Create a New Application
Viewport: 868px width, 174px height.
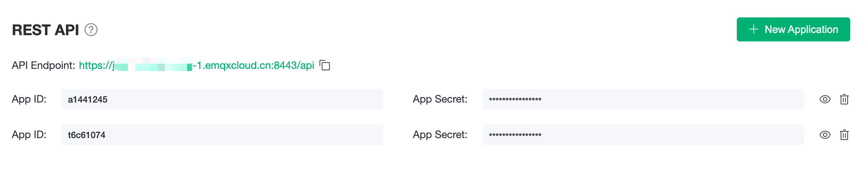[793, 29]
